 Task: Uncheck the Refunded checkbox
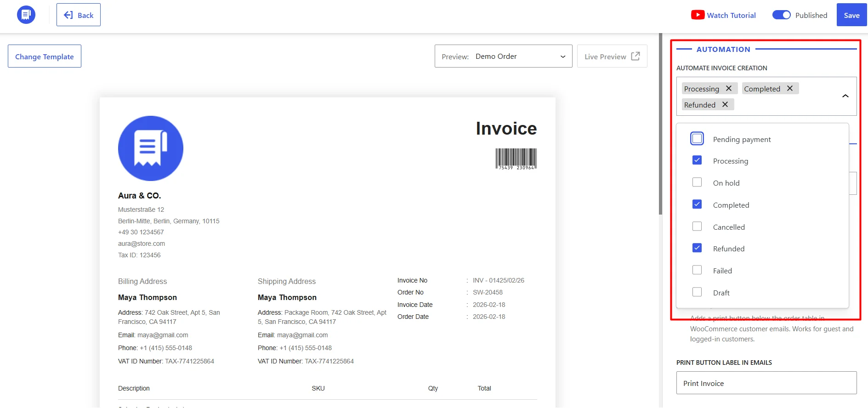(x=697, y=248)
